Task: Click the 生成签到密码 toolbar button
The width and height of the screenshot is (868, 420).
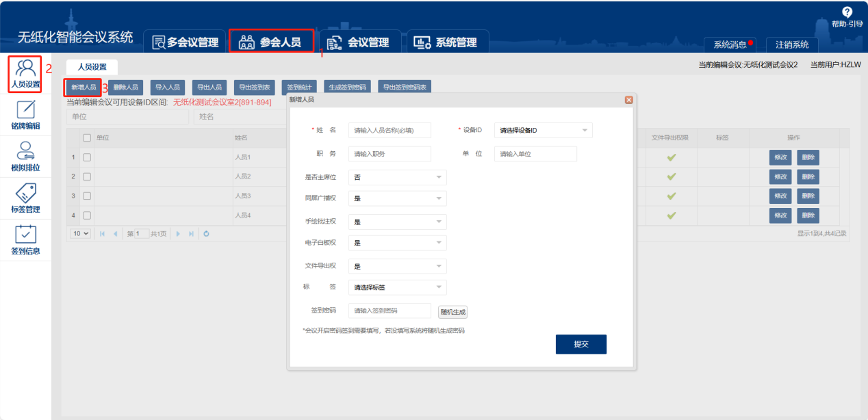Action: (x=348, y=88)
